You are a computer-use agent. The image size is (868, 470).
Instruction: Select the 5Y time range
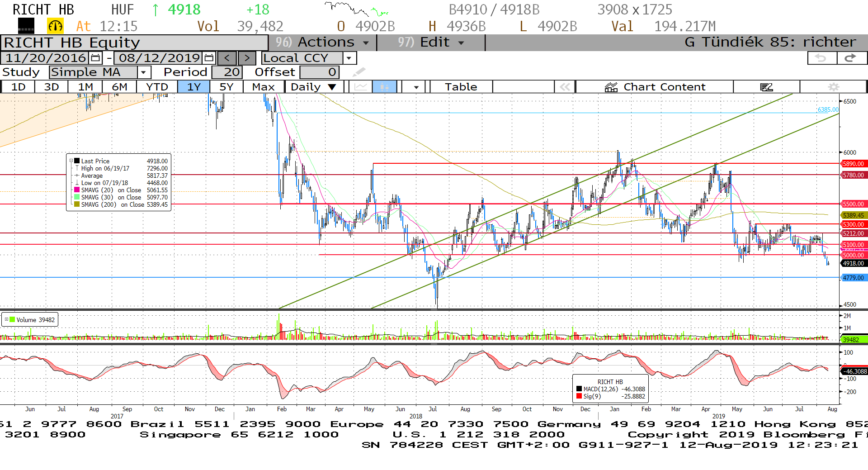[226, 87]
